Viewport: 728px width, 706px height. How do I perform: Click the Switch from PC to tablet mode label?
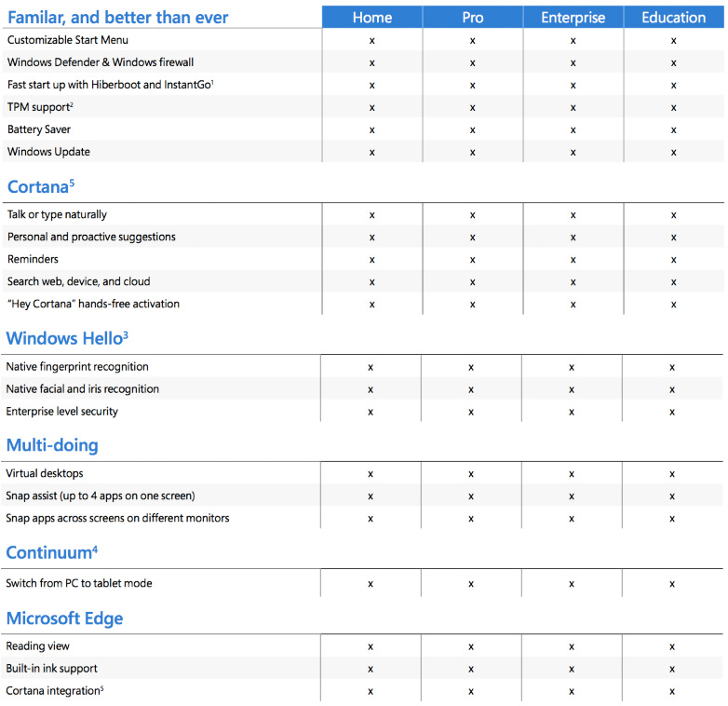click(79, 583)
